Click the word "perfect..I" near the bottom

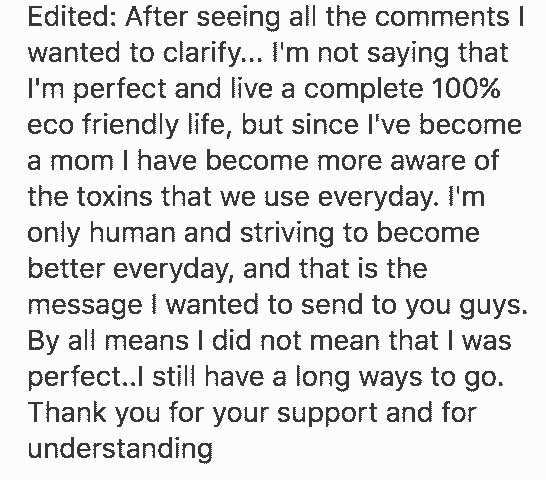point(85,378)
